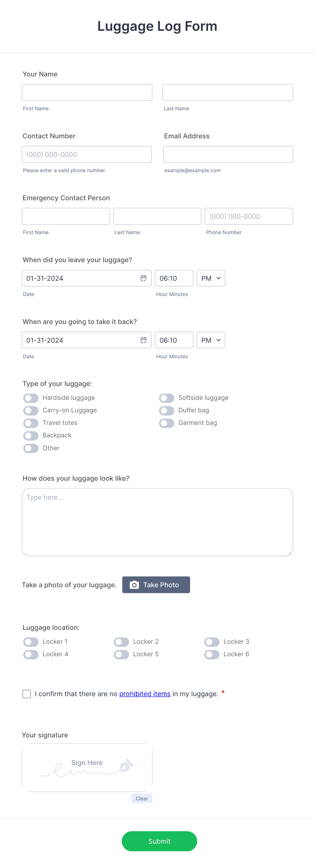This screenshot has width=315, height=868.
Task: Enable the Locker 5 toggle
Action: pos(121,654)
